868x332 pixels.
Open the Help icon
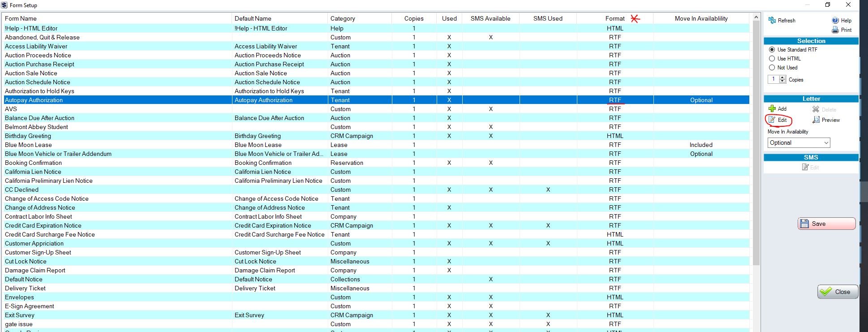coord(835,20)
